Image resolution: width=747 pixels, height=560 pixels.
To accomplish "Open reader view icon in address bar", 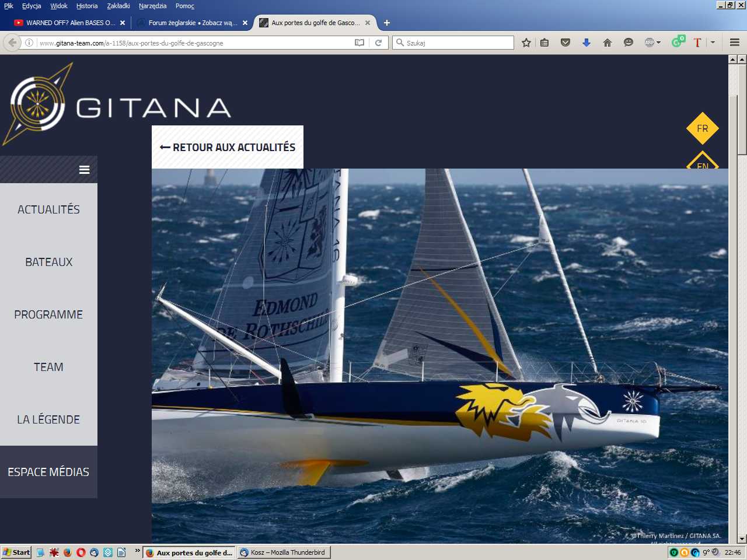I will pos(359,43).
